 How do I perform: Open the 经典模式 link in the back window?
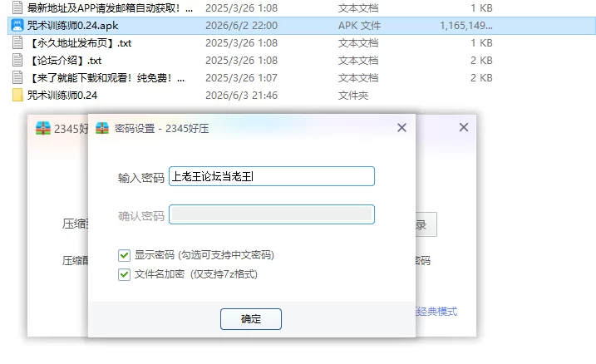pyautogui.click(x=436, y=312)
